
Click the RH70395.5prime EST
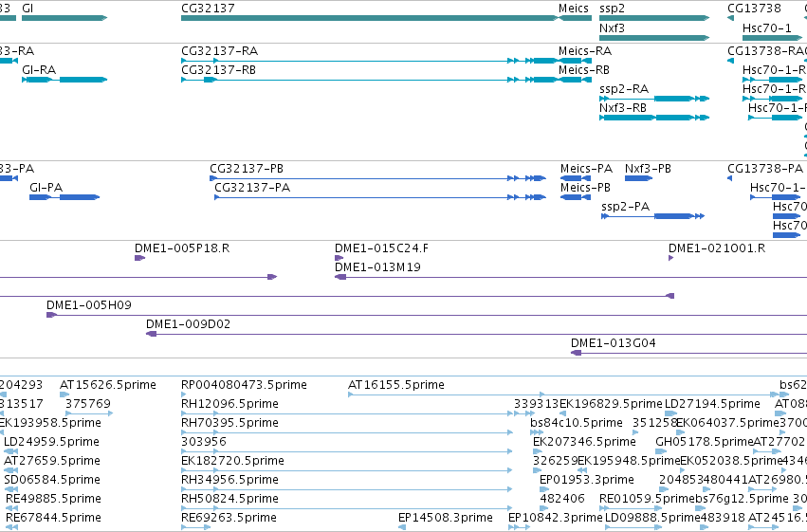[x=347, y=432]
